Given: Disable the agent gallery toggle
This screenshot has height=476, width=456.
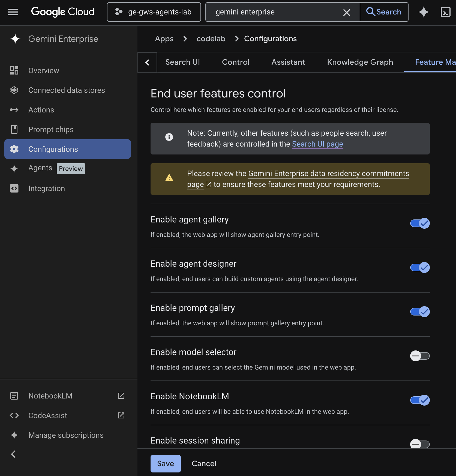Looking at the screenshot, I should coord(420,223).
